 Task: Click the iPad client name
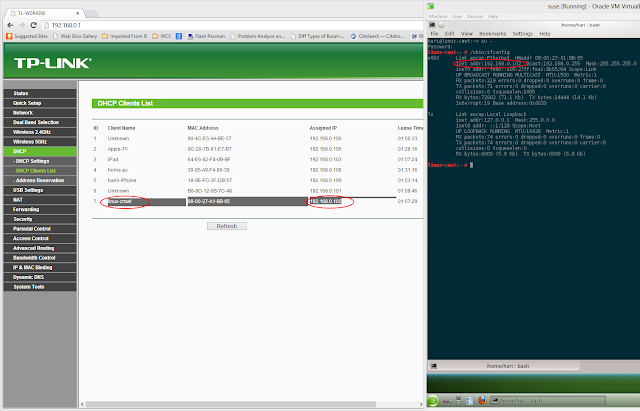(113, 160)
